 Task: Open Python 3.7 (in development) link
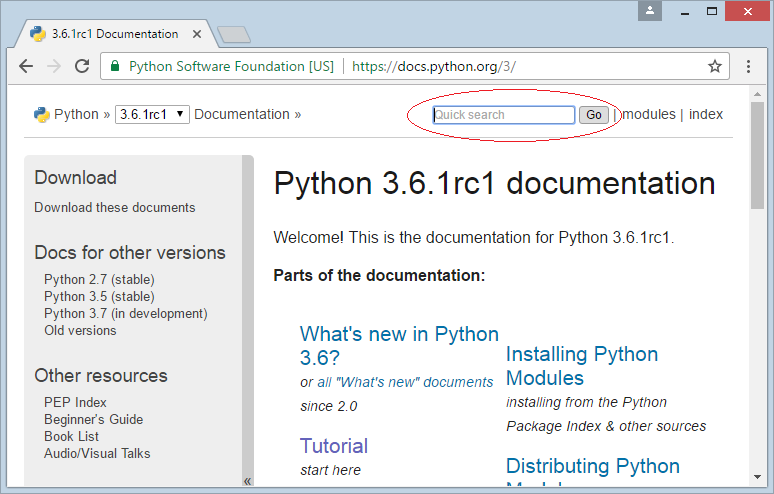click(x=125, y=313)
